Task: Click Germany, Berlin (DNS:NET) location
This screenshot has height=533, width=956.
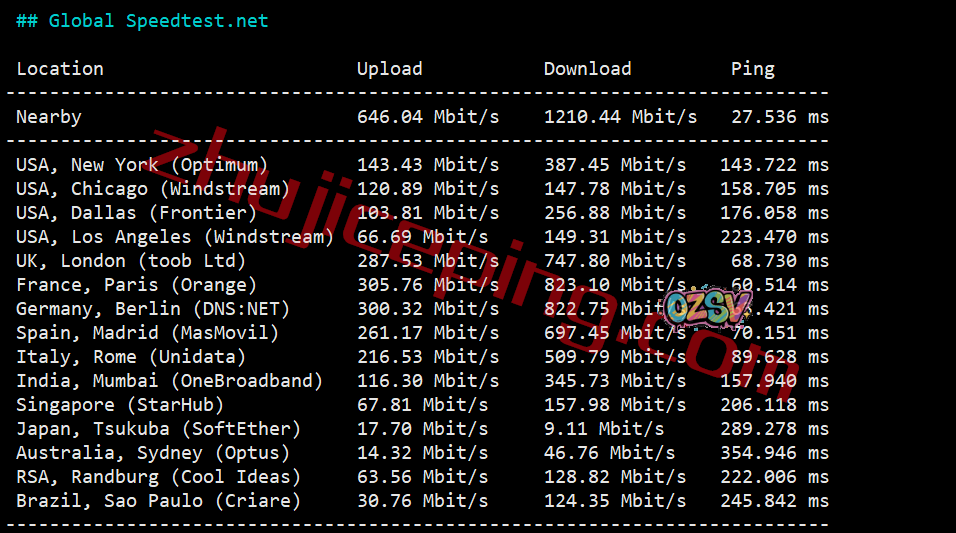Action: point(152,309)
